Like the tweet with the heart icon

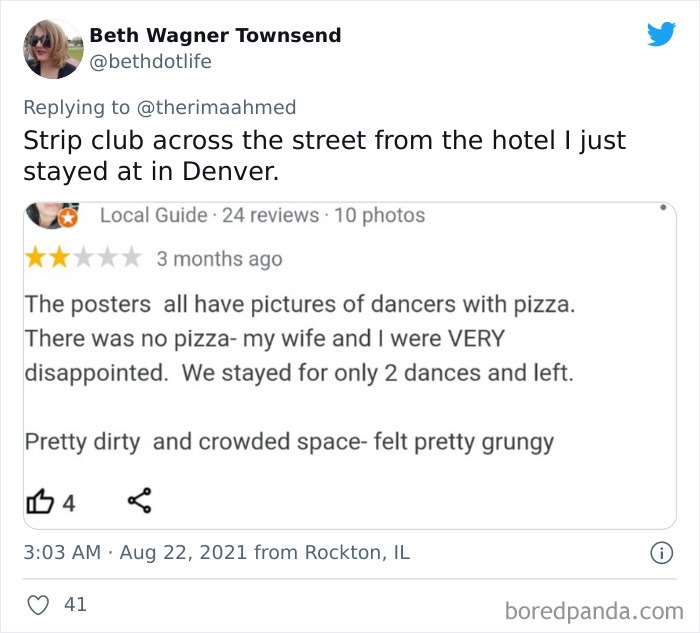pyautogui.click(x=38, y=604)
